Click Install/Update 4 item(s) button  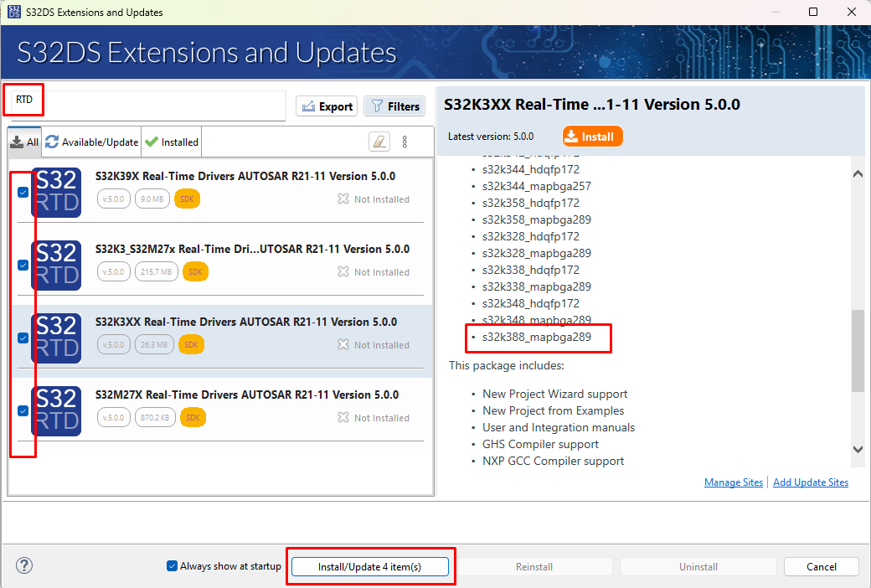click(x=369, y=567)
